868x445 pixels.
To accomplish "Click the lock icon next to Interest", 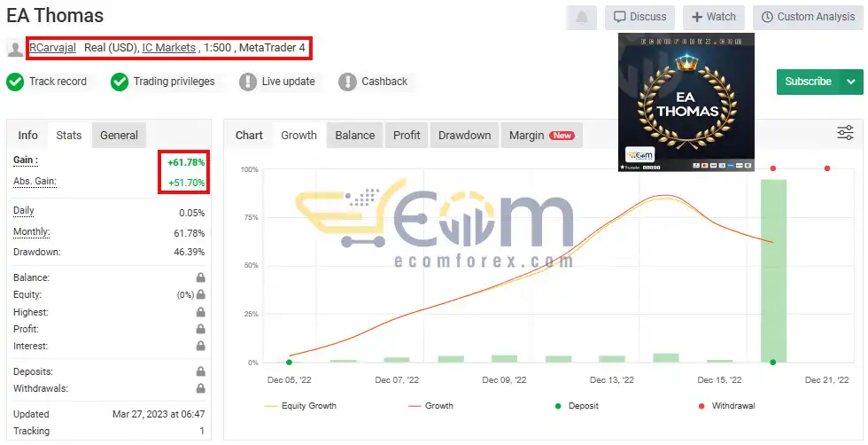I will [x=200, y=346].
